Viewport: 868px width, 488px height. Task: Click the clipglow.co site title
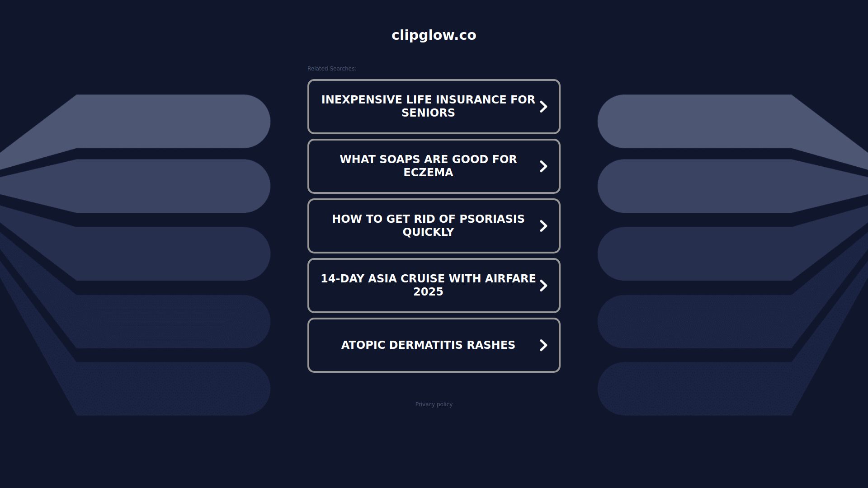pyautogui.click(x=434, y=35)
